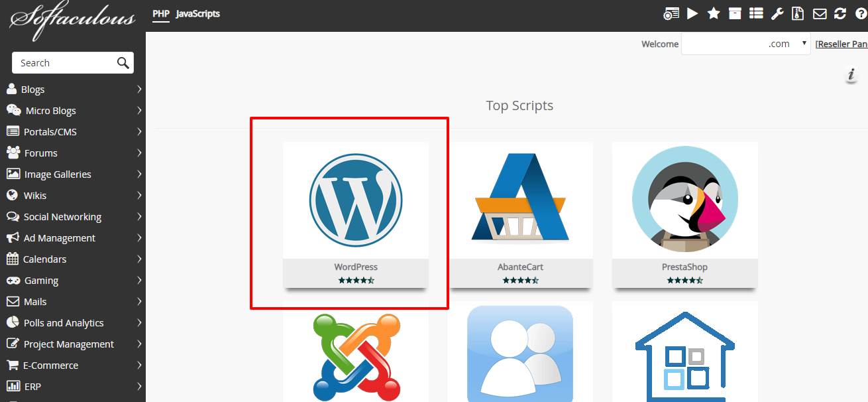Screen dimensions: 868x402
Task: Switch to the JavaScripts tab
Action: [x=198, y=13]
